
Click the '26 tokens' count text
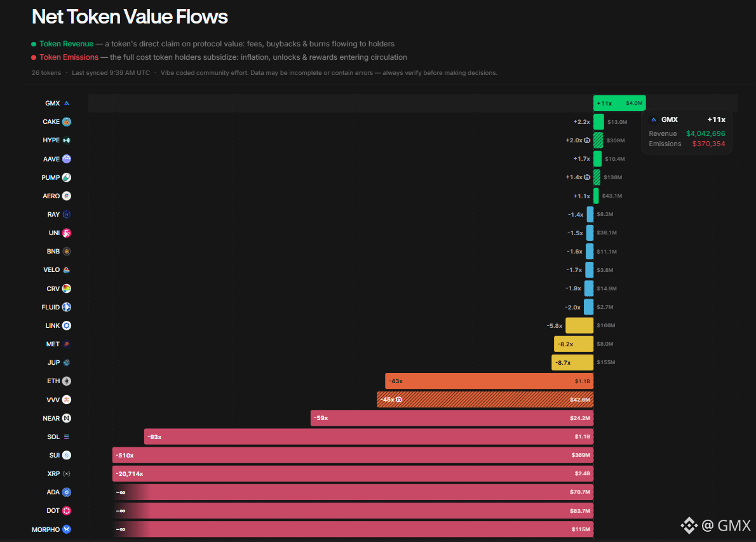[x=46, y=73]
